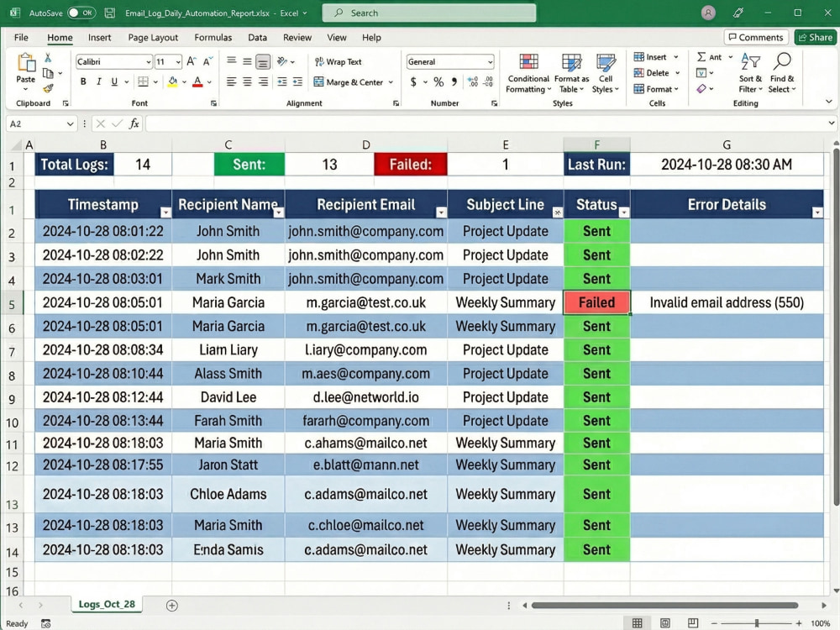Click the Search box in title bar
The width and height of the screenshot is (840, 630).
click(429, 13)
